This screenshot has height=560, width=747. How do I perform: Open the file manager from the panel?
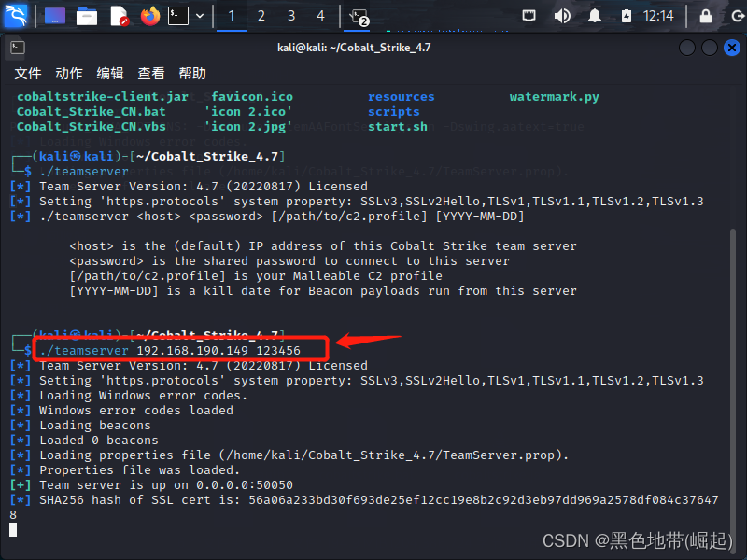click(x=87, y=13)
